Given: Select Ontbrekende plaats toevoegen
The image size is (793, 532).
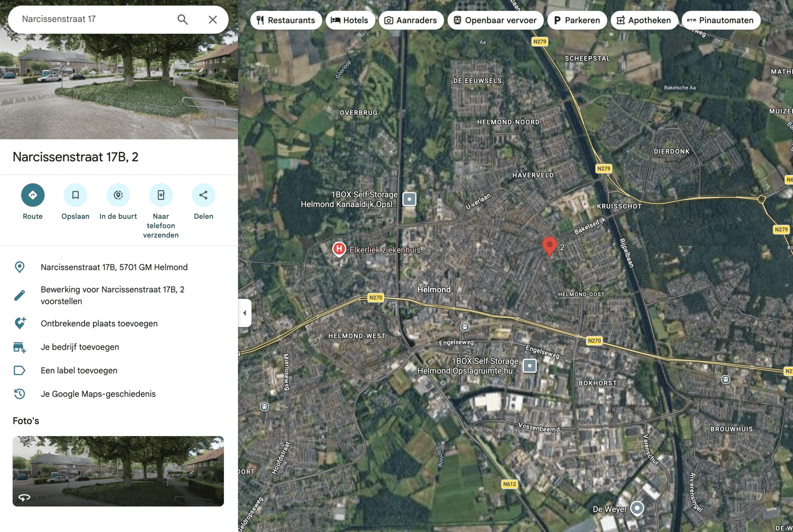Looking at the screenshot, I should pyautogui.click(x=99, y=324).
